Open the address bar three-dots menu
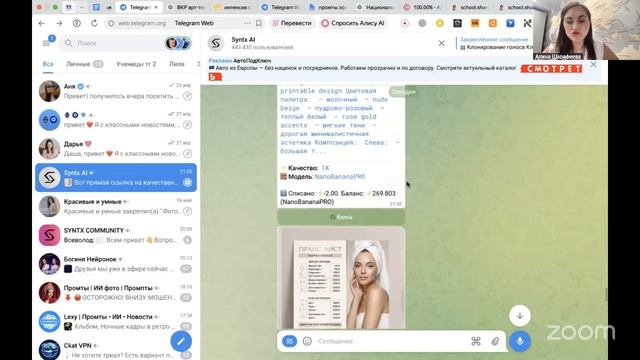The width and height of the screenshot is (640, 360). (x=248, y=23)
